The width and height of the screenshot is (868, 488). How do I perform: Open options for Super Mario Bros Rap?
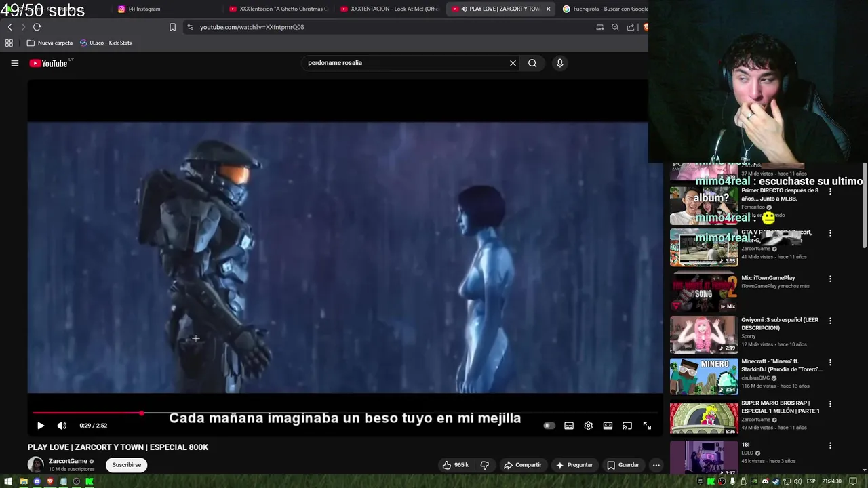click(x=830, y=404)
